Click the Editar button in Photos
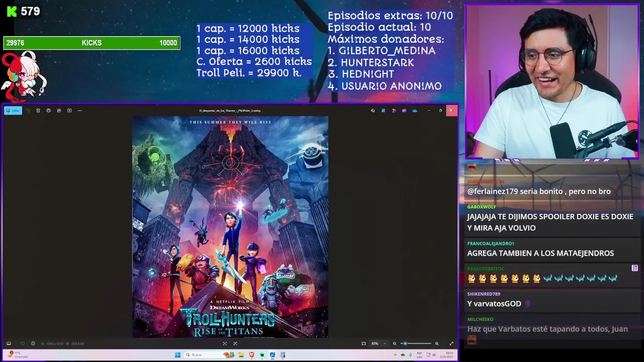 [13, 111]
